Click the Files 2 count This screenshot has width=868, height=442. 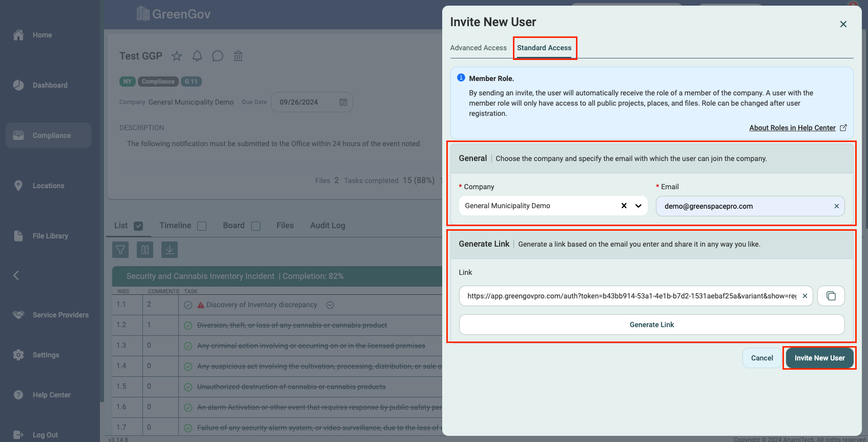tap(327, 180)
